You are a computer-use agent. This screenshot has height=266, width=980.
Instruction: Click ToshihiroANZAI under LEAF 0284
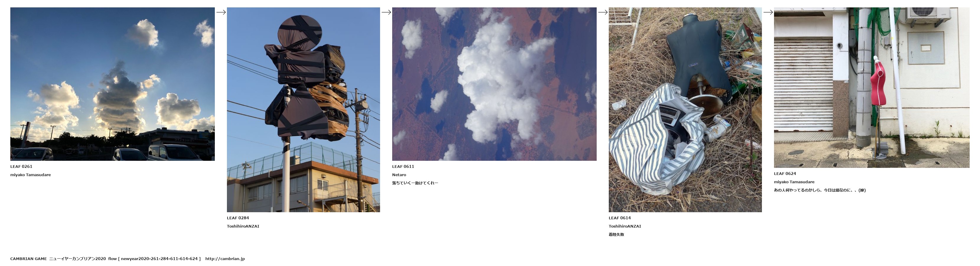[243, 226]
